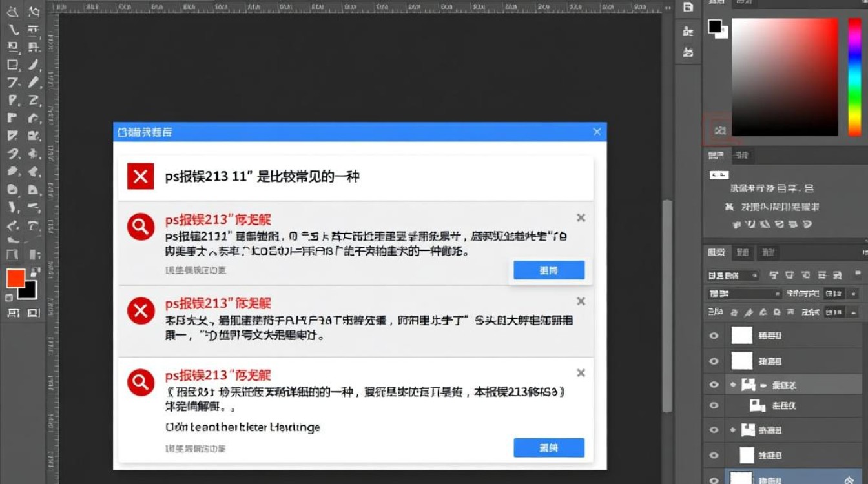Reset default colors icon below the red swatch

click(x=8, y=297)
